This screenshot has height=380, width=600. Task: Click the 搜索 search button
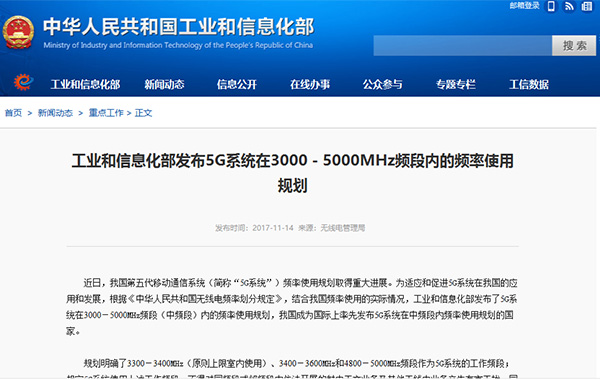click(574, 46)
